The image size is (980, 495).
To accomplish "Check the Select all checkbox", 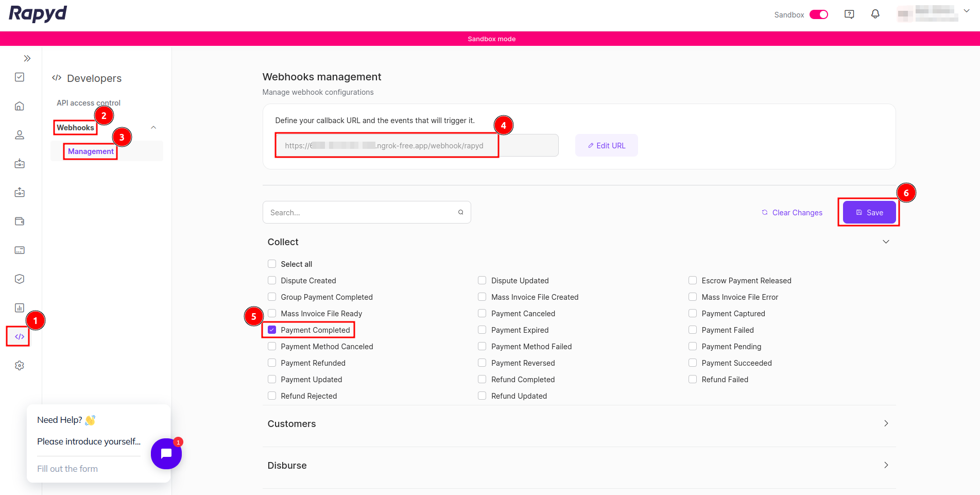I will [272, 264].
